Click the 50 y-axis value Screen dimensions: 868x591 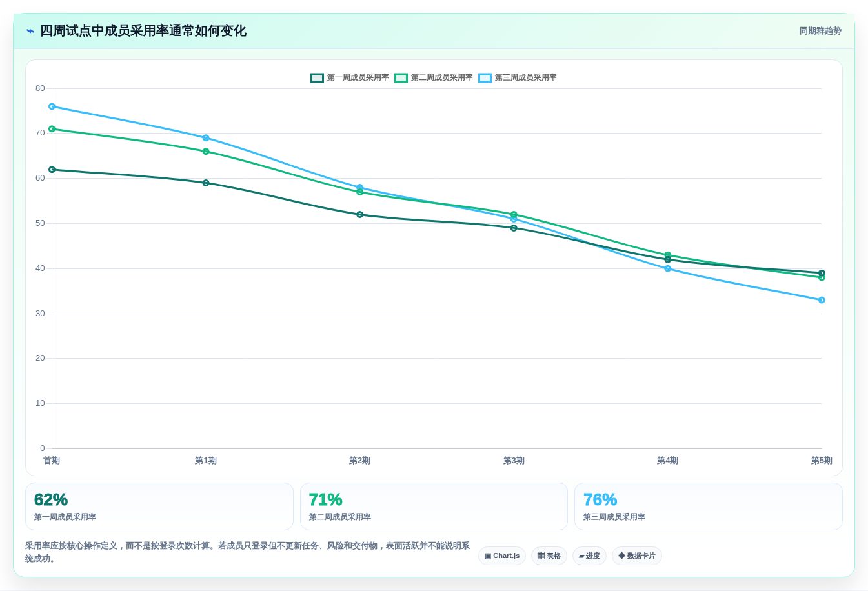tap(41, 223)
